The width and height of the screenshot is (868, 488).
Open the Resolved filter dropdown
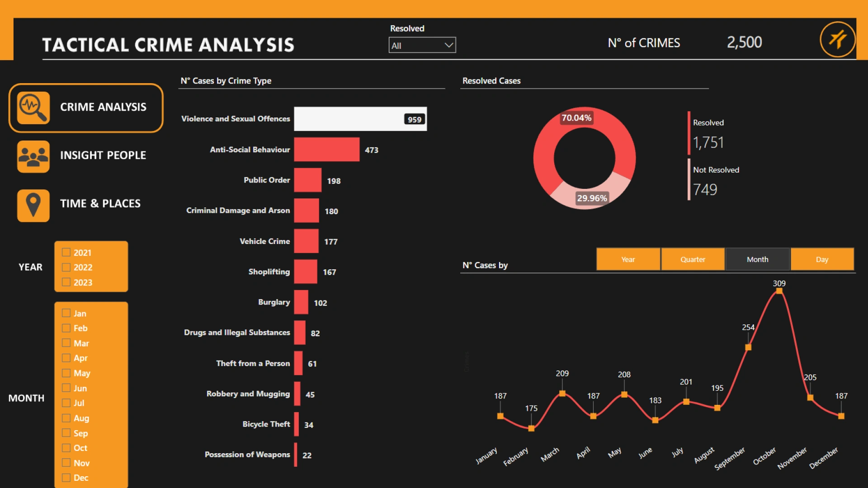[x=422, y=45]
